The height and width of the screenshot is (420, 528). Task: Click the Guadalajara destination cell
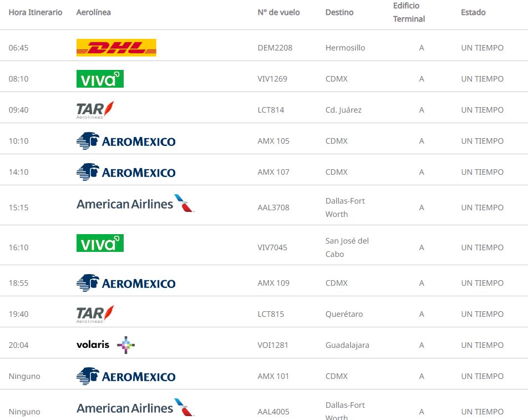(x=347, y=345)
